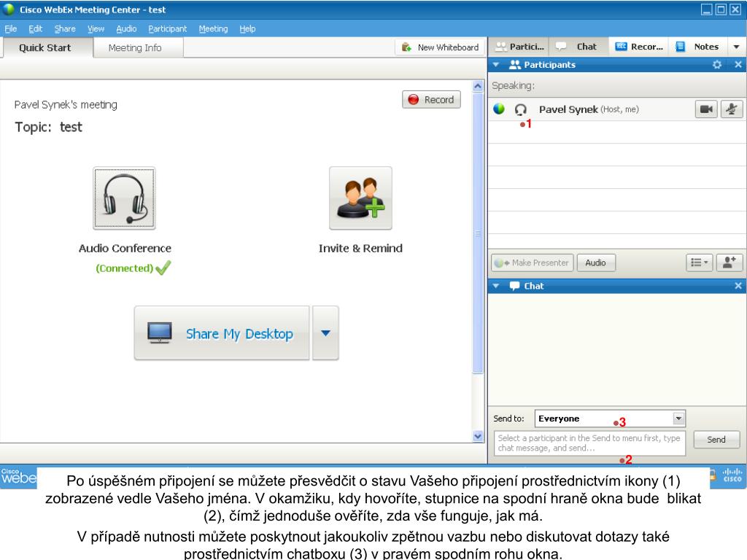Mute Pavel Synek's microphone

coord(731,109)
